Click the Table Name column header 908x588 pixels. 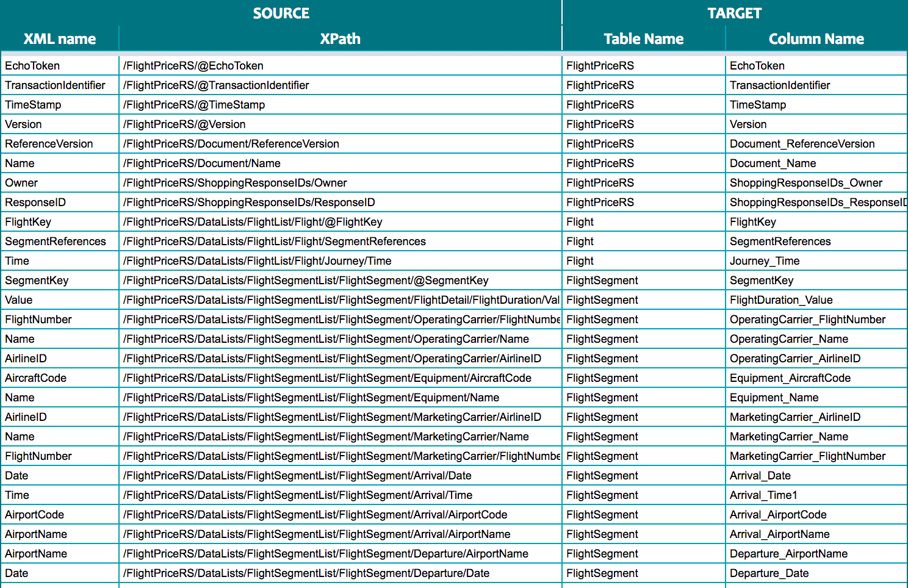pos(644,38)
